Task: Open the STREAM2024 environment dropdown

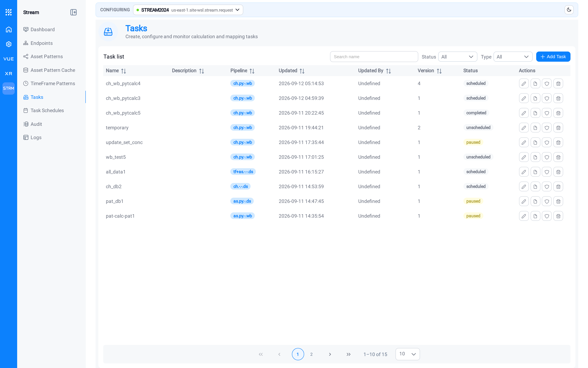Action: [x=188, y=10]
